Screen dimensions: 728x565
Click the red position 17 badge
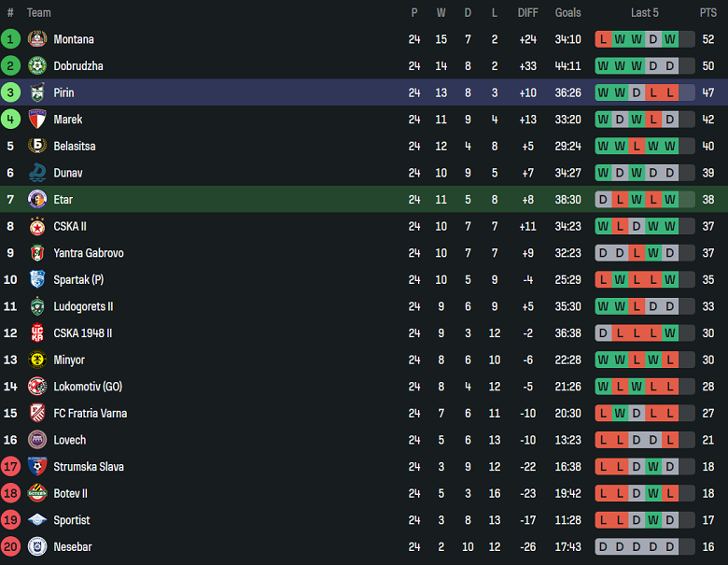(x=10, y=467)
